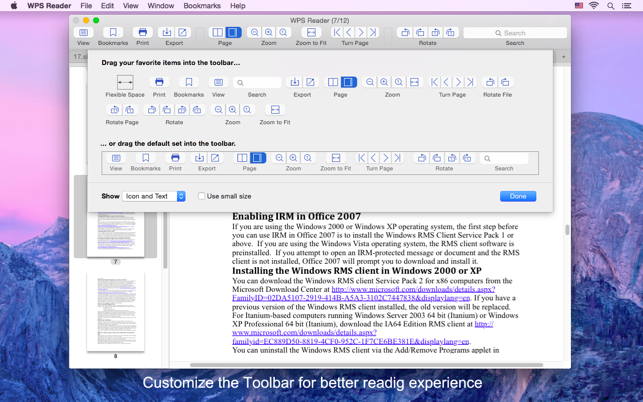
Task: Pick the four-icon Rotate item in the palette
Action: (x=174, y=114)
